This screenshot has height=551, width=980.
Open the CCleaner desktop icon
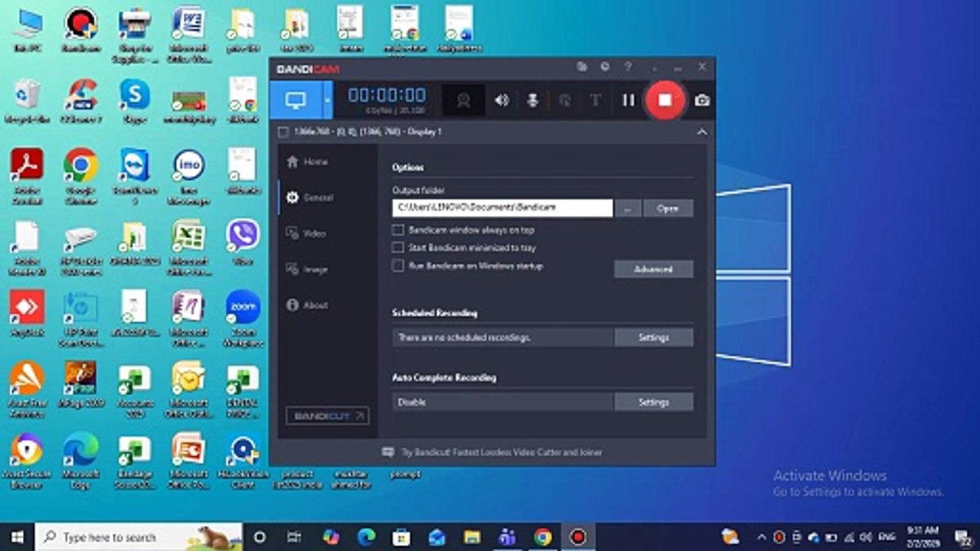tap(80, 99)
